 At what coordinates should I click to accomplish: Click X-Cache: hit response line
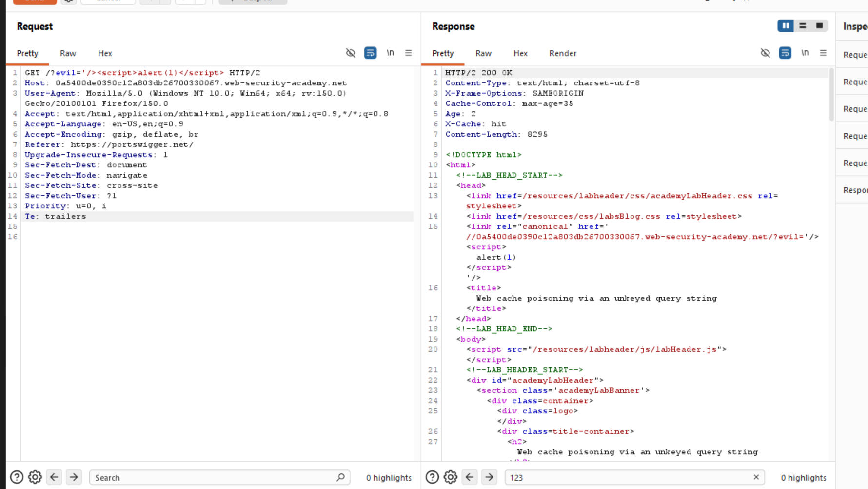pos(475,124)
